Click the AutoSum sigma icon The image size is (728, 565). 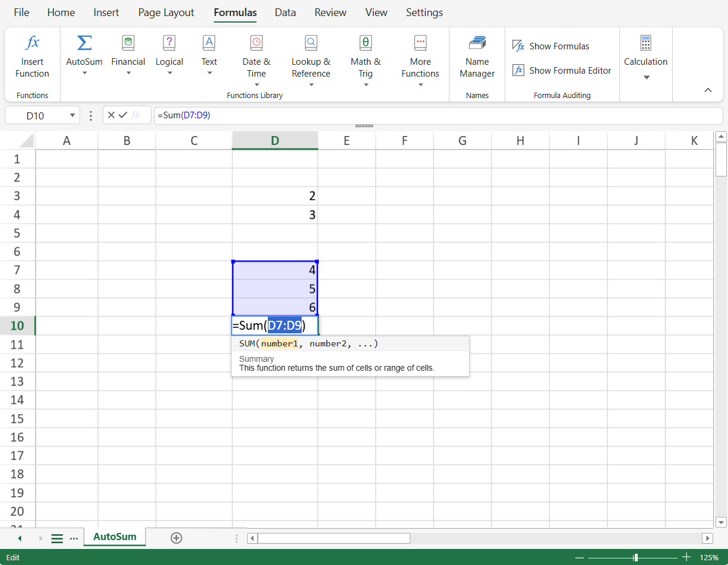click(x=84, y=43)
